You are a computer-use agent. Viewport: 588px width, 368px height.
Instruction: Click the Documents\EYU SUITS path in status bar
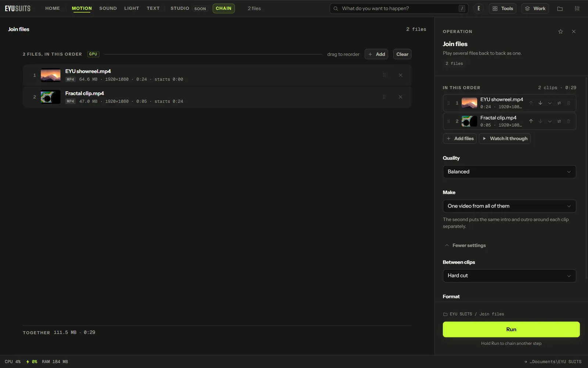553,362
